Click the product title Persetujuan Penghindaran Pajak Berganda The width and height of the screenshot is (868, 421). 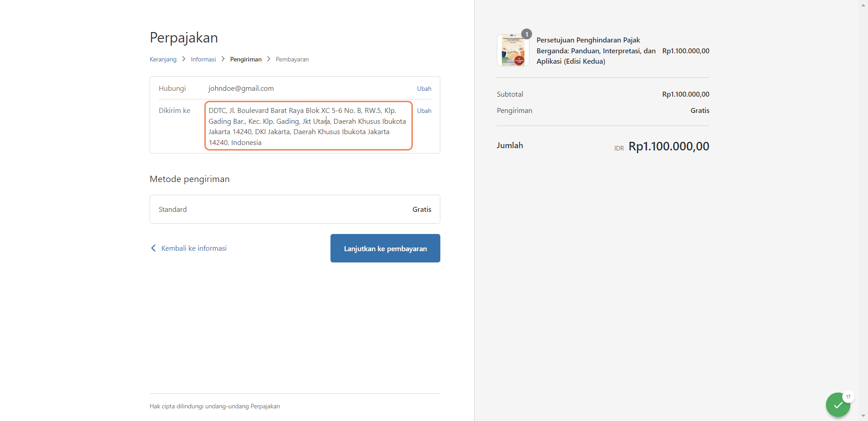(x=596, y=51)
